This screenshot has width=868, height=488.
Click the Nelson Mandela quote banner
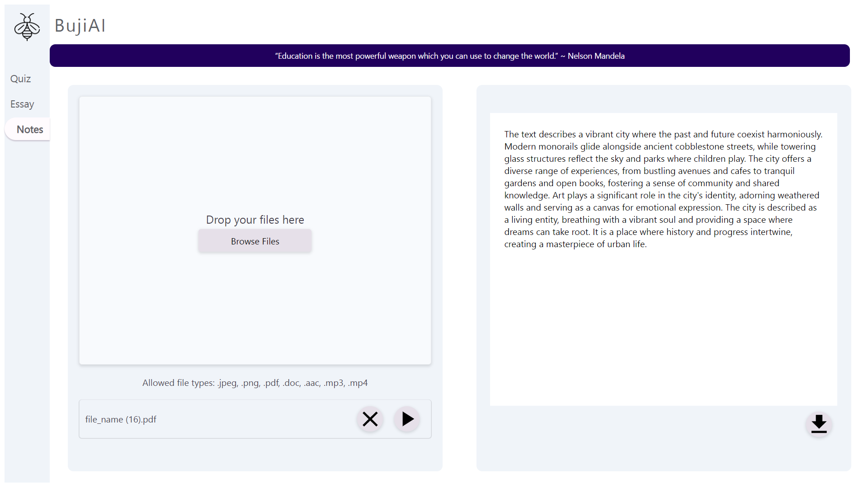(x=449, y=56)
